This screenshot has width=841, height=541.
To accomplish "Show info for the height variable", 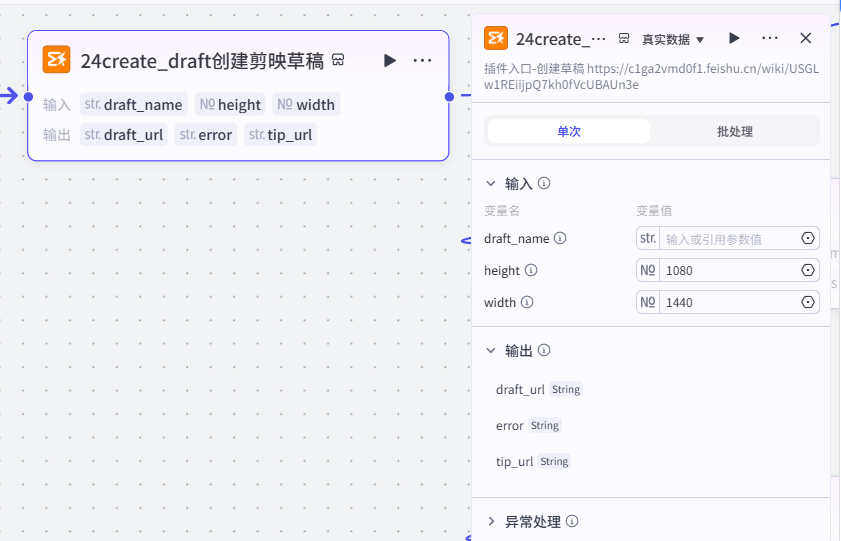I will coord(531,270).
